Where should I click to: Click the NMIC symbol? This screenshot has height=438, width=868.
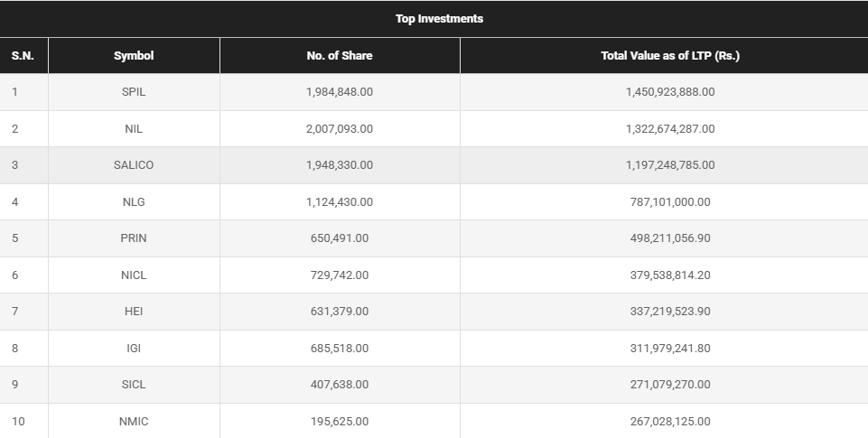pos(134,422)
